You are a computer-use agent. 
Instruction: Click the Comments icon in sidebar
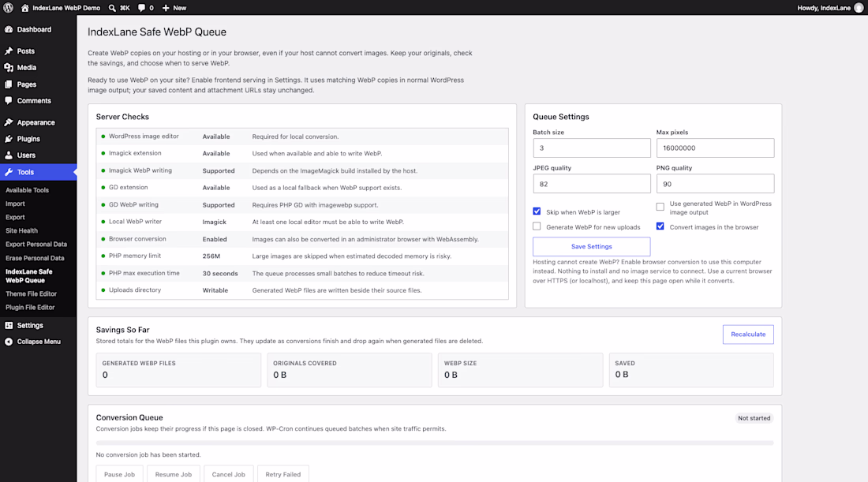(9, 101)
